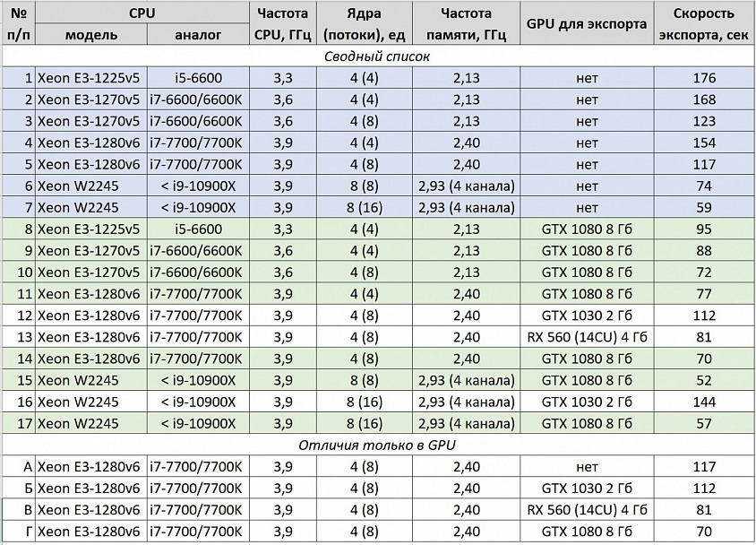Click 'GTX 1030 2 Гб' in row 12
This screenshot has width=756, height=545.
(x=587, y=316)
